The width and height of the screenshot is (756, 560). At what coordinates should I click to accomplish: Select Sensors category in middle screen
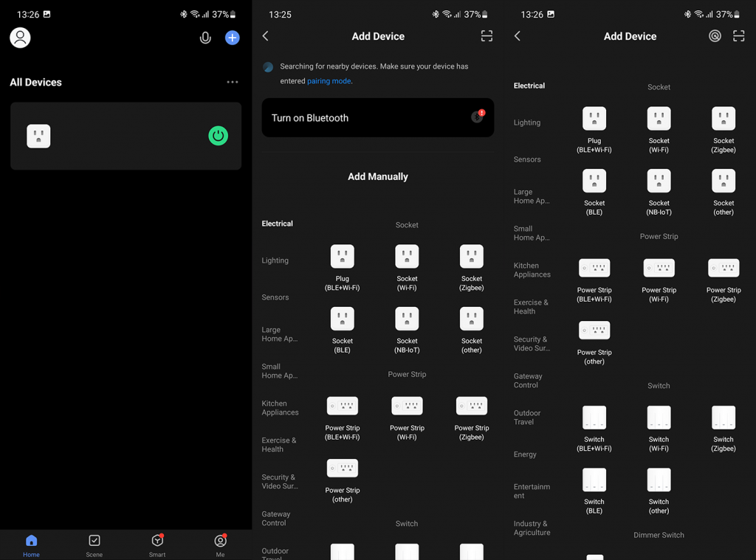point(275,297)
